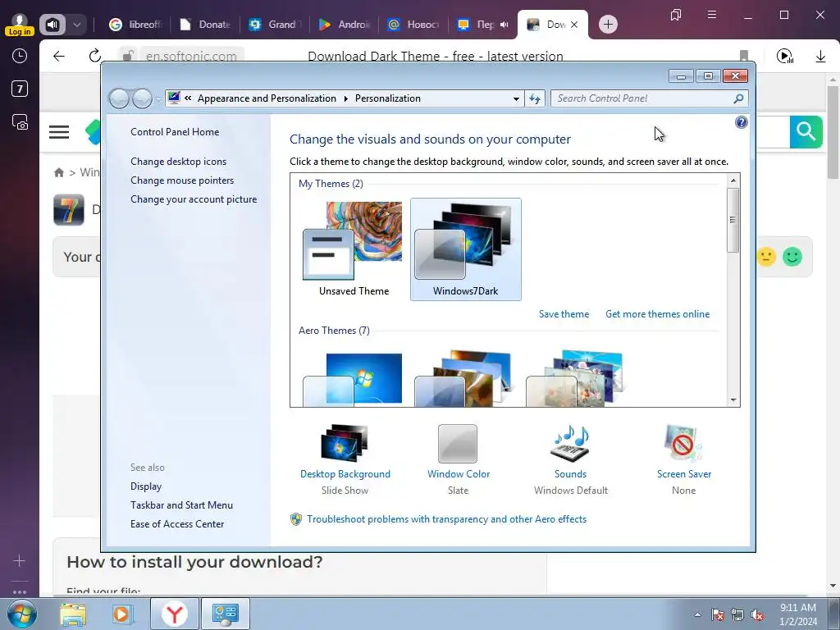
Task: Open Control Panel Home
Action: point(175,132)
